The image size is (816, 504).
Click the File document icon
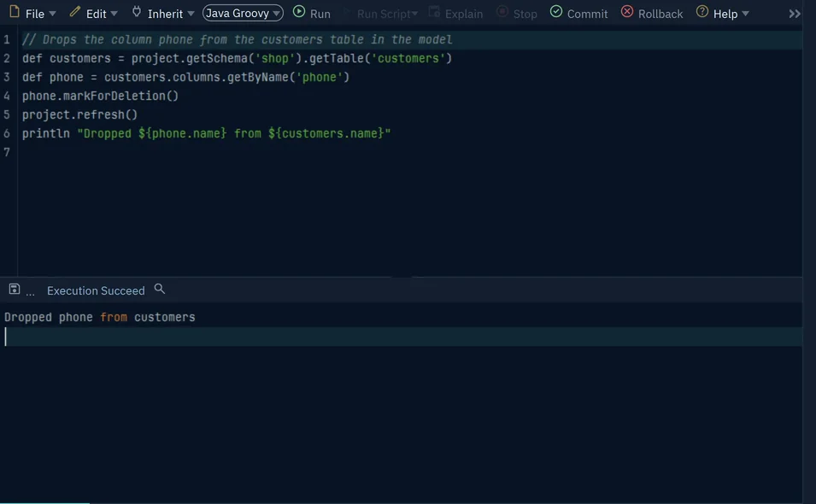pyautogui.click(x=15, y=11)
